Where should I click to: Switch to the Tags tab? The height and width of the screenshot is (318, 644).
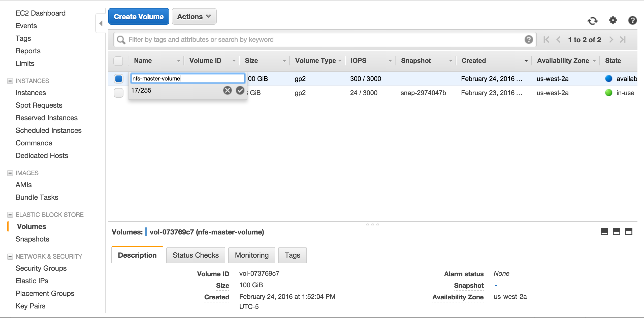coord(292,255)
